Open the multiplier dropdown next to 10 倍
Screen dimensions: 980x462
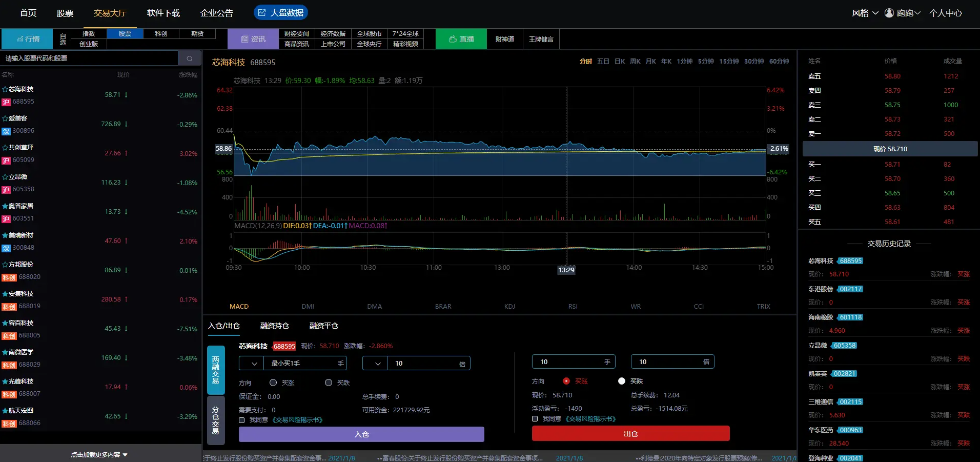(x=377, y=364)
